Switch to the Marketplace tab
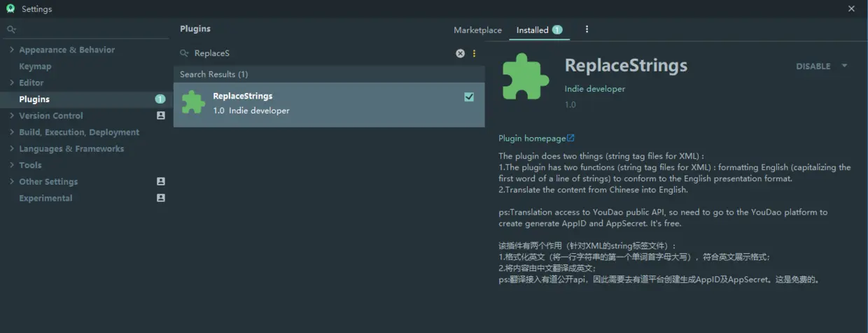This screenshot has height=333, width=868. (477, 30)
